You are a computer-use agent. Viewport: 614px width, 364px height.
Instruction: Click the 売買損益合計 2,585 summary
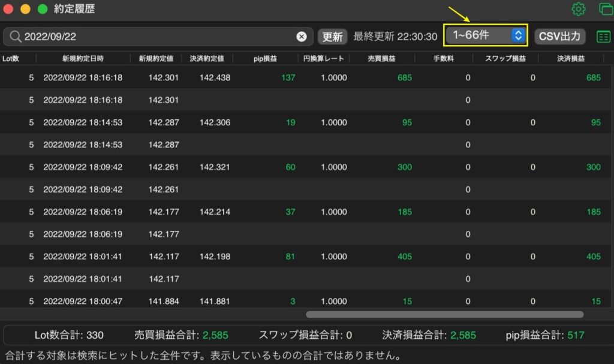pos(181,335)
